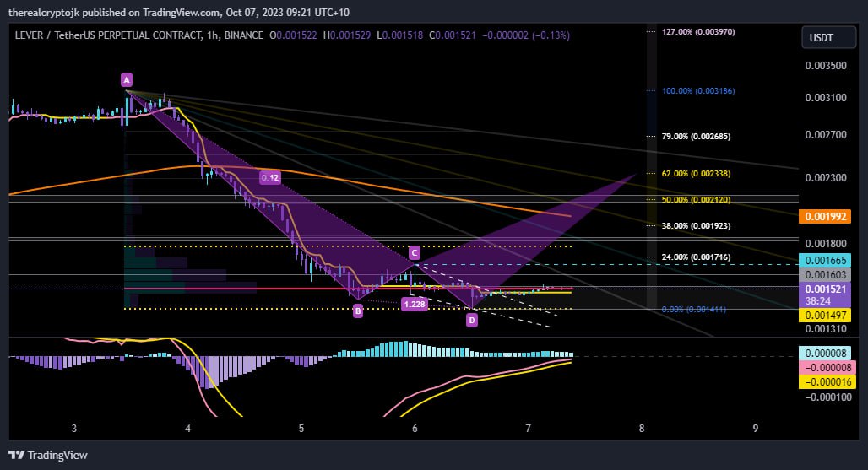
Task: Select pattern point label A
Action: [x=127, y=79]
